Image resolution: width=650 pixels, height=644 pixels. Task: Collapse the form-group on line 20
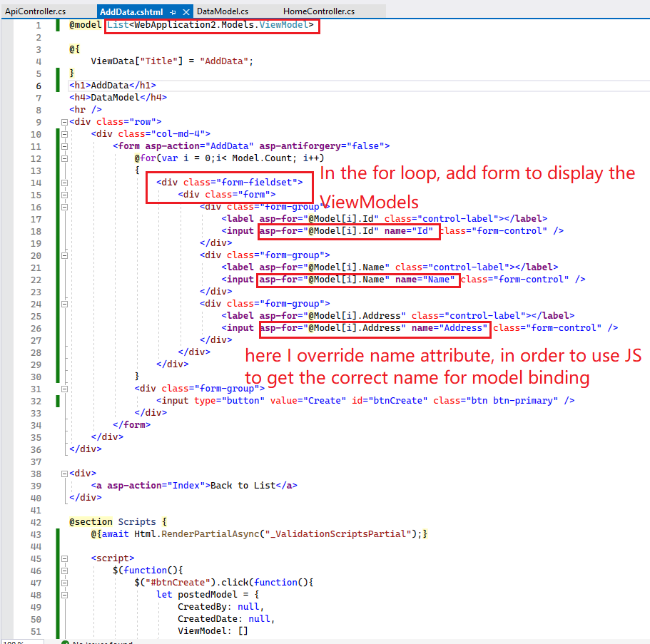click(65, 255)
